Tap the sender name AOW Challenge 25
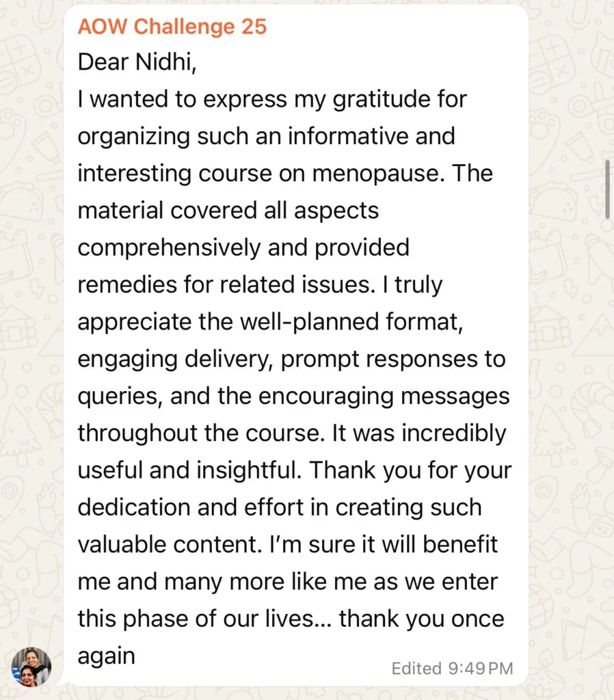This screenshot has height=700, width=614. coord(172,27)
